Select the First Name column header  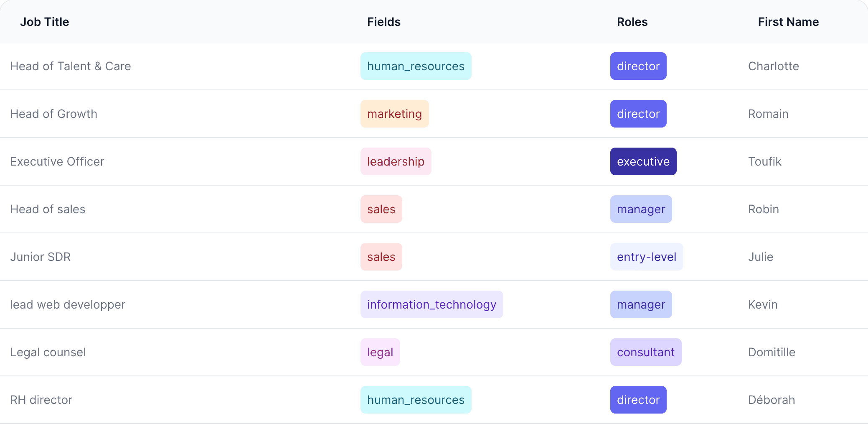[x=788, y=22]
